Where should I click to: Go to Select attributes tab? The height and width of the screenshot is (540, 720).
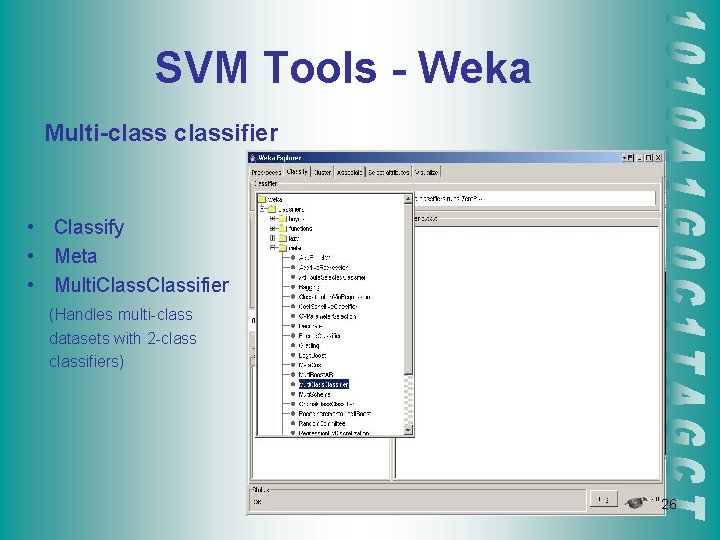tap(388, 173)
